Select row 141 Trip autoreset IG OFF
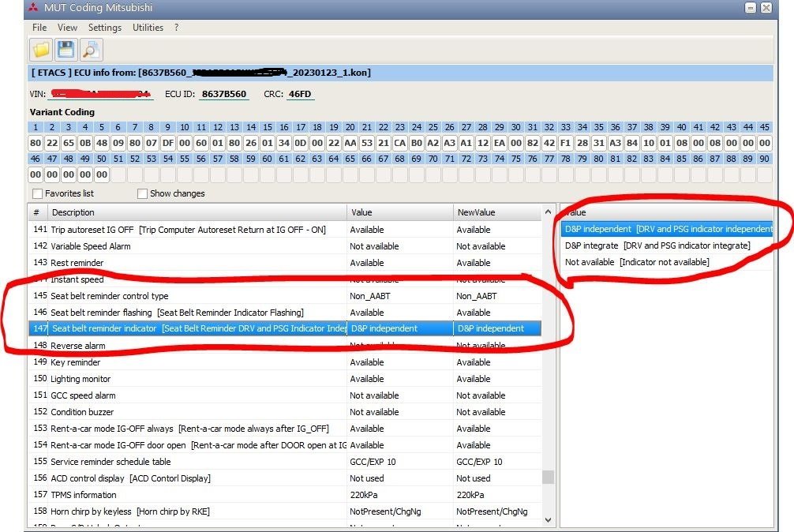794x532 pixels. pyautogui.click(x=285, y=230)
